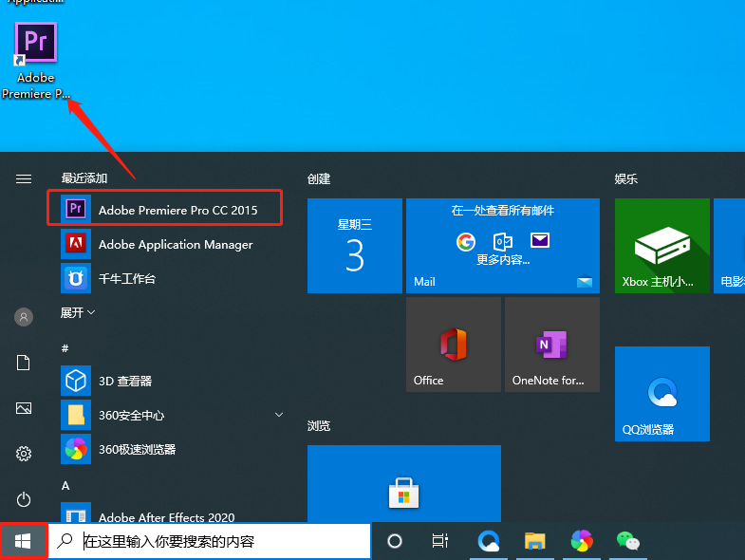This screenshot has height=560, width=745.
Task: Open Cortana circle on taskbar
Action: point(395,541)
